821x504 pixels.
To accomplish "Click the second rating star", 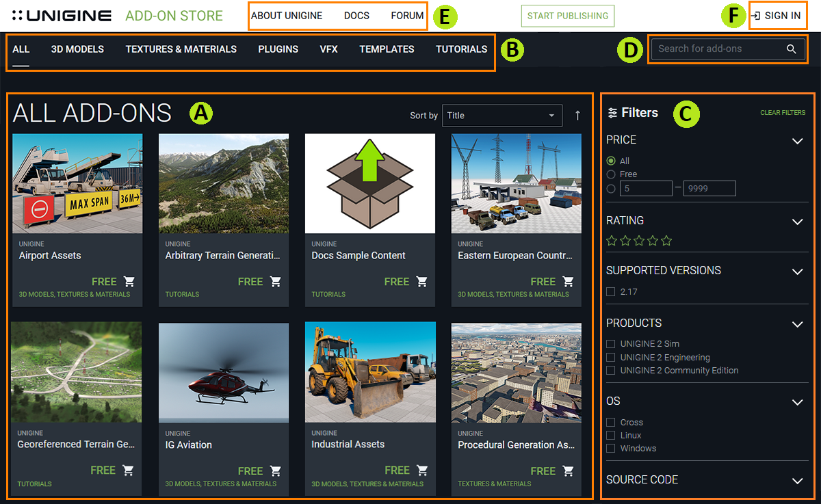I will click(625, 241).
